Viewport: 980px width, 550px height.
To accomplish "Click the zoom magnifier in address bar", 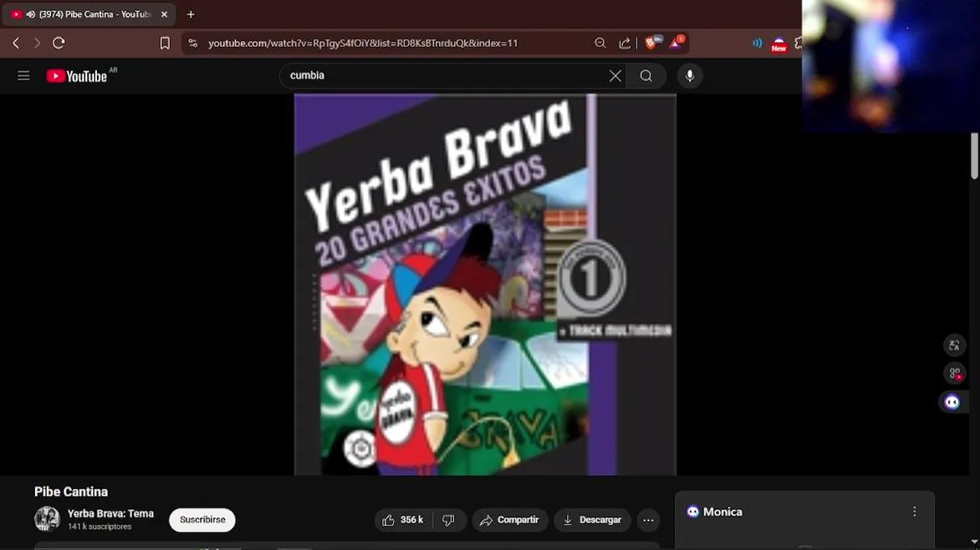I will coord(600,44).
